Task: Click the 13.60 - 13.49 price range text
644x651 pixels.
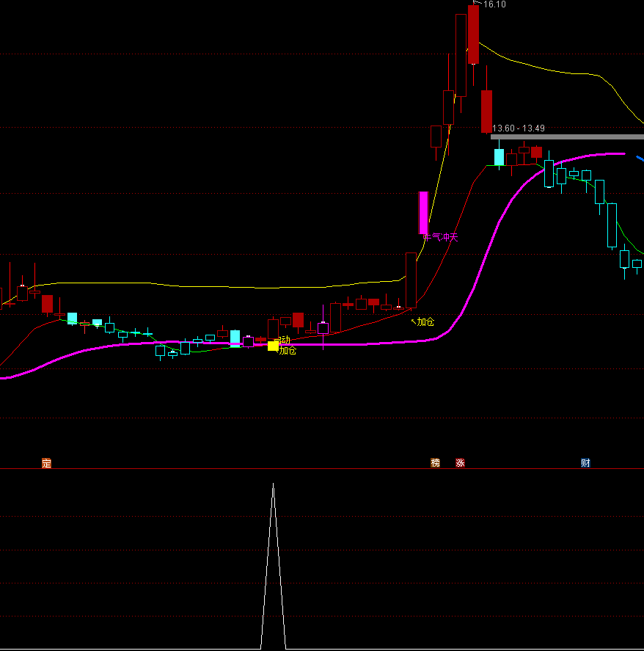Action: point(519,128)
